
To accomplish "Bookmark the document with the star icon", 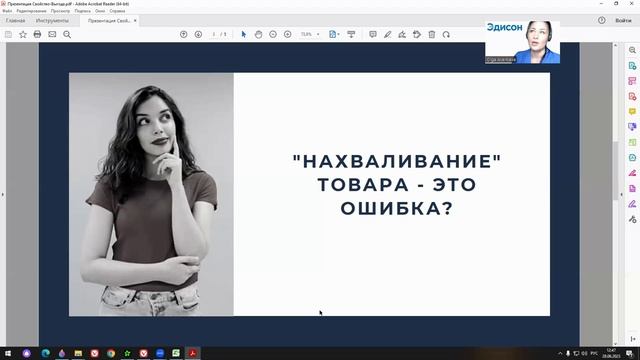I will [23, 35].
